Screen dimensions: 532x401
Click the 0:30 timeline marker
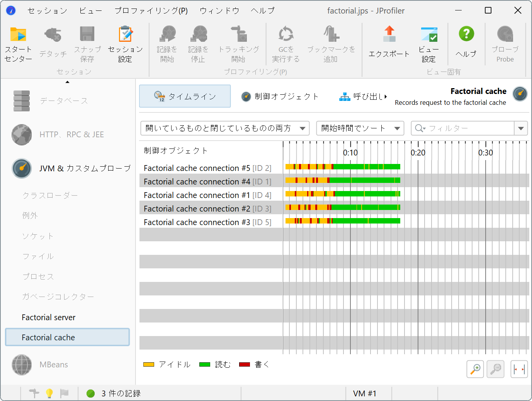[486, 153]
